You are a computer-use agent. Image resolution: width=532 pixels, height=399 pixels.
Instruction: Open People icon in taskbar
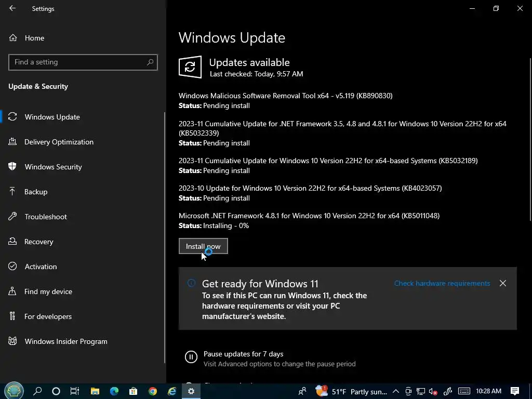pos(302,391)
